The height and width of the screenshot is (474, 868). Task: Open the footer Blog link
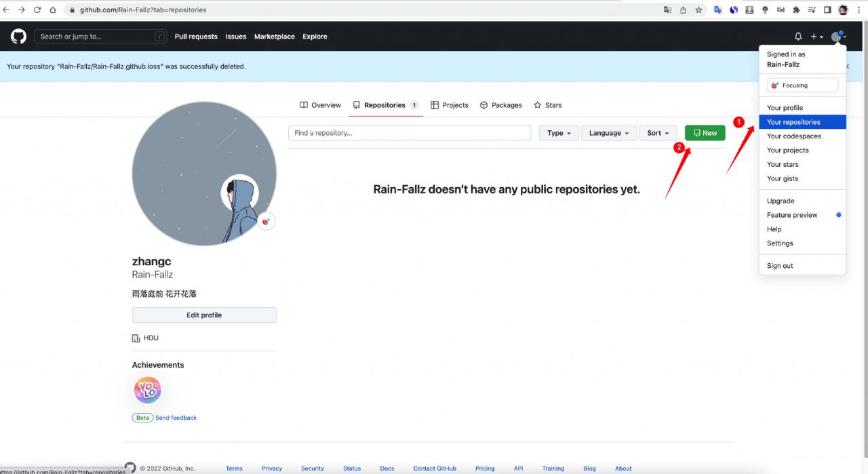[x=589, y=469]
